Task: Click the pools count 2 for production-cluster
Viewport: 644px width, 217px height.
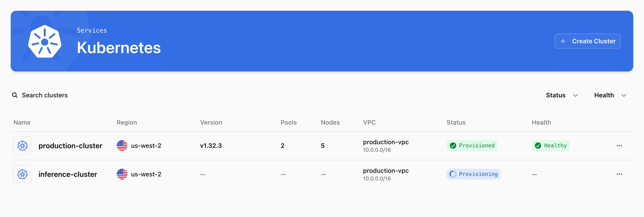Action: point(282,146)
